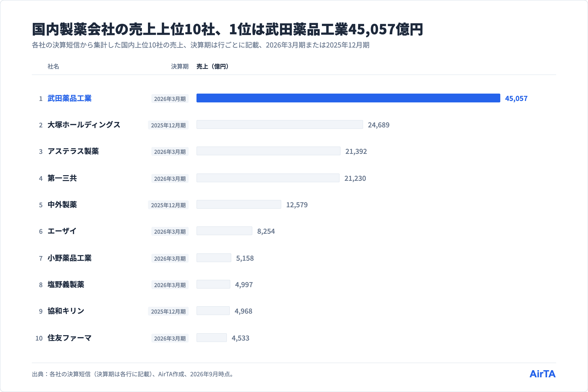Click the 2026年3月期 badge for 住友ファーマ

pyautogui.click(x=170, y=339)
